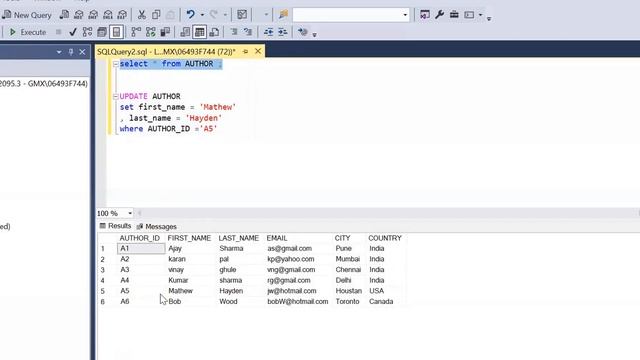The height and width of the screenshot is (360, 640).
Task: Switch output to Results to Text
Action: (185, 32)
